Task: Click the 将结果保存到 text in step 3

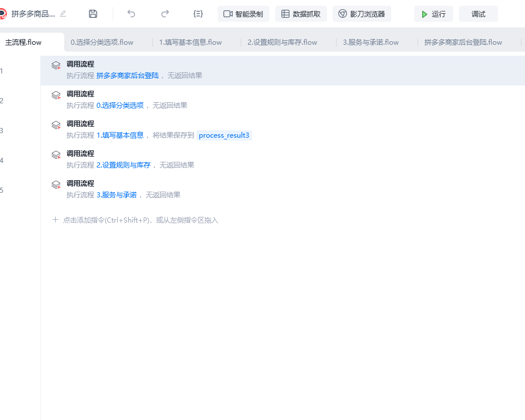Action: click(173, 135)
